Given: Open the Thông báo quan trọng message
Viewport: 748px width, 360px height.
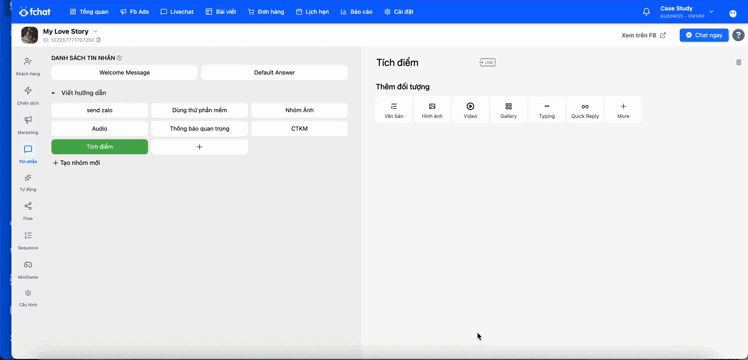Looking at the screenshot, I should click(x=199, y=129).
